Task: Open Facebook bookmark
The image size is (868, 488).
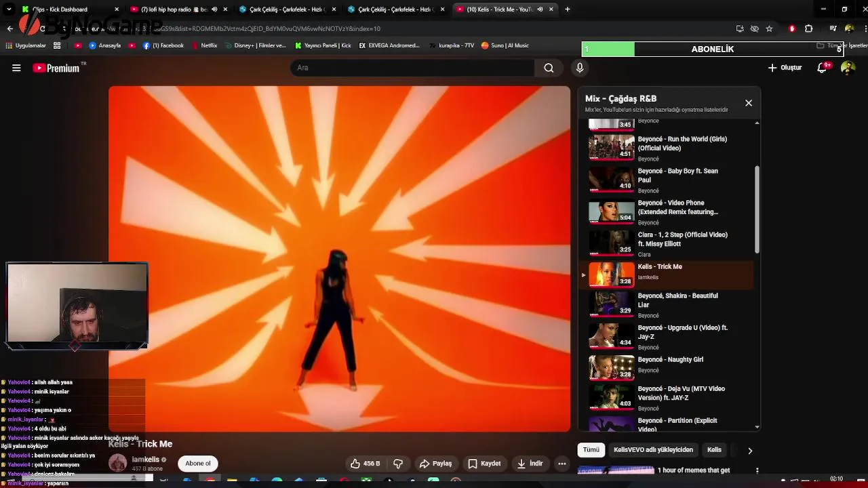Action: pos(163,45)
